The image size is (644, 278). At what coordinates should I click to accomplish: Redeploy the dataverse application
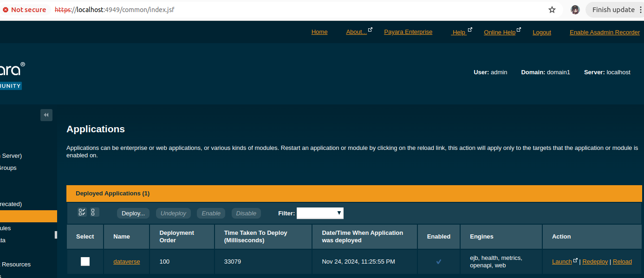coord(595,261)
